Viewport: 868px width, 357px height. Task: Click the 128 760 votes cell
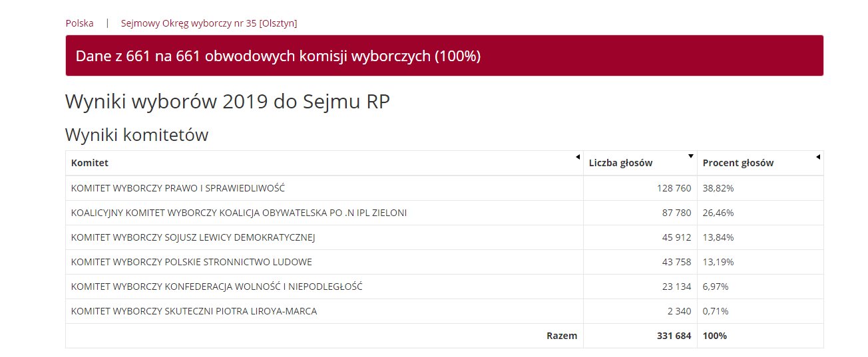[x=640, y=188]
